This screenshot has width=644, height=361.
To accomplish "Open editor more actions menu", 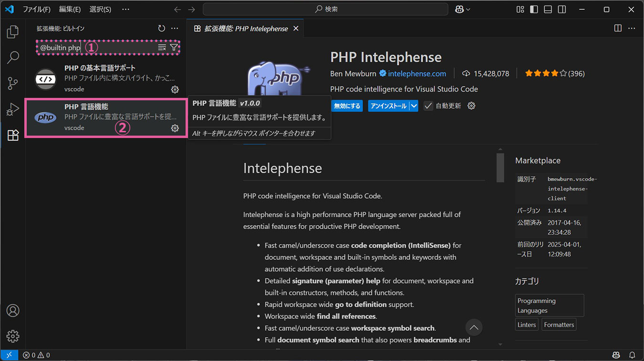I will click(x=632, y=29).
